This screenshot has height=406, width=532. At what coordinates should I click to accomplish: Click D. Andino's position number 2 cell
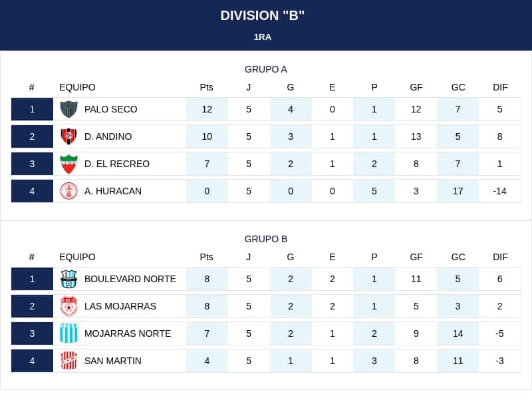[32, 136]
